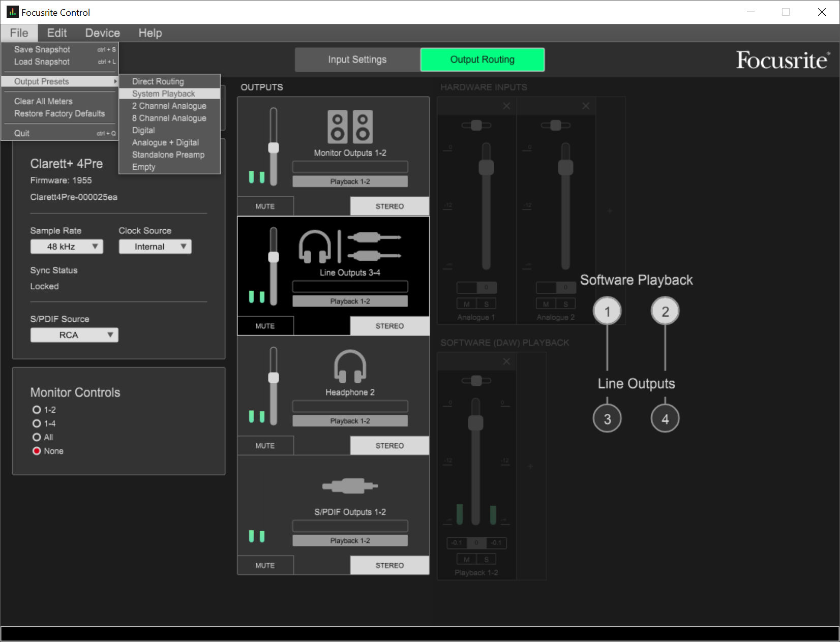
Task: Toggle STEREO on Headphone 2
Action: pos(389,446)
